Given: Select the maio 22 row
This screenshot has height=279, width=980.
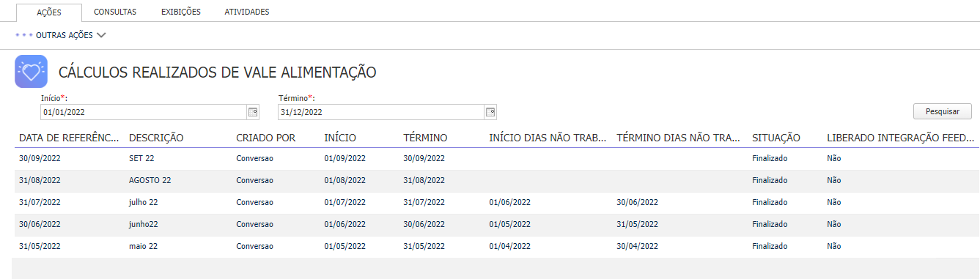Looking at the screenshot, I should click(495, 246).
